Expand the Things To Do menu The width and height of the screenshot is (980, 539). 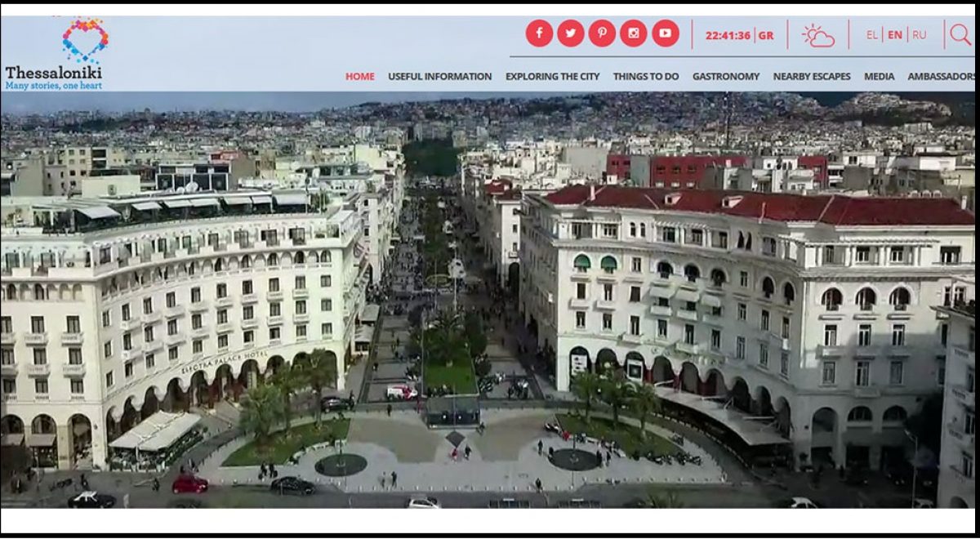pyautogui.click(x=645, y=77)
